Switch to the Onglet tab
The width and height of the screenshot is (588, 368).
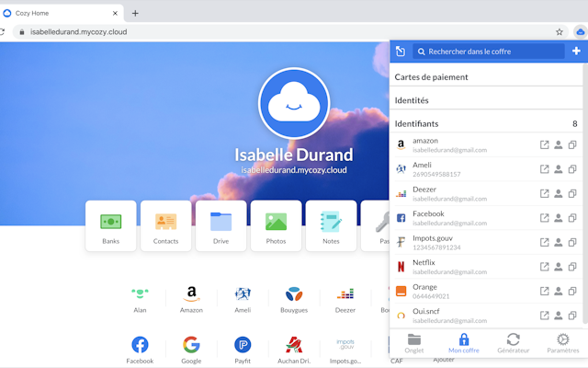[x=414, y=342]
